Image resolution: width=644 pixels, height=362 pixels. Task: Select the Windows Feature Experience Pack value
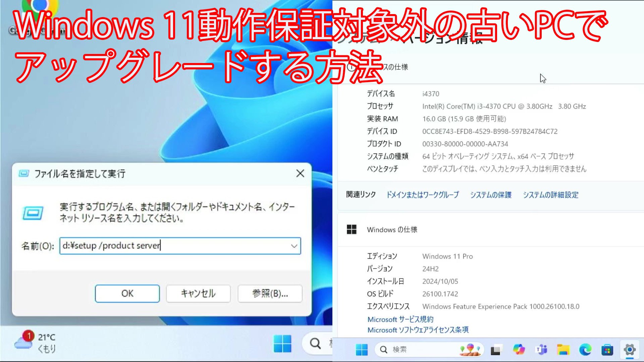pos(501,306)
